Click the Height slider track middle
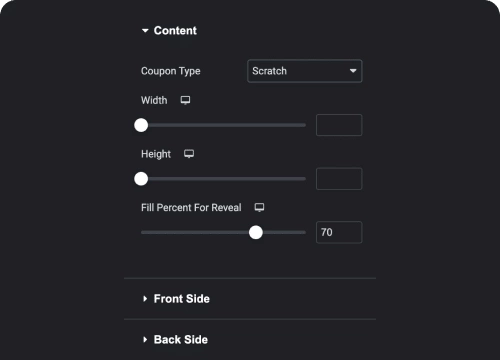This screenshot has height=360, width=500. pyautogui.click(x=223, y=179)
